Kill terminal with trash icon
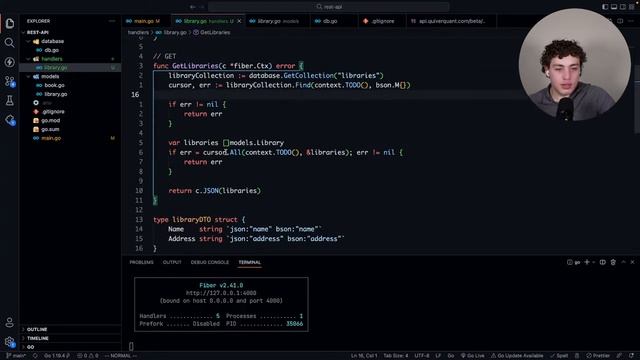 tap(613, 262)
